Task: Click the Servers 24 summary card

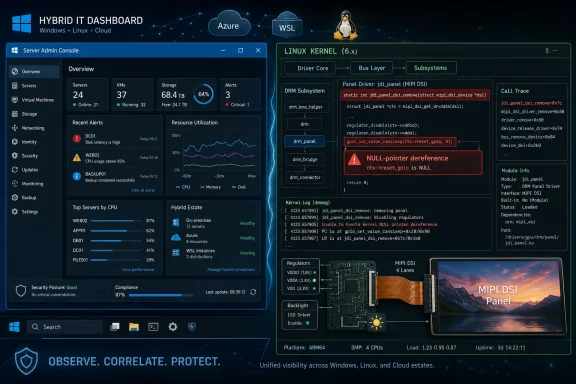Action: pos(88,94)
